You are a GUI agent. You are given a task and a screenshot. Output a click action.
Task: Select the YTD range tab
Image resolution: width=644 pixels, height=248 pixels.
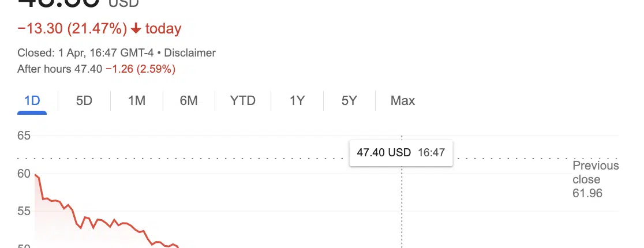243,100
